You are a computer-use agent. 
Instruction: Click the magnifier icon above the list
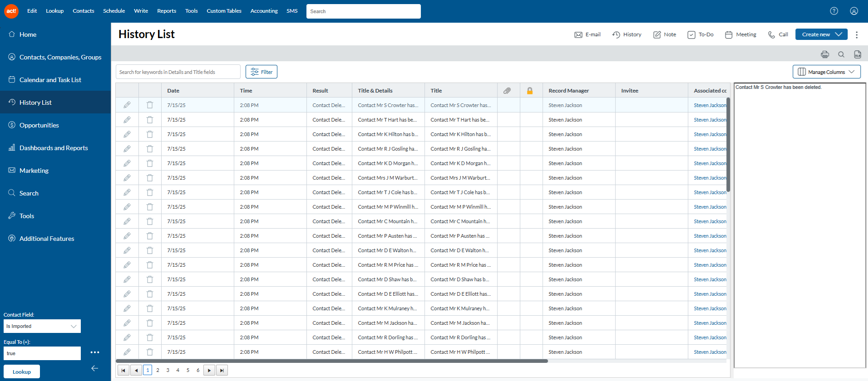click(841, 54)
